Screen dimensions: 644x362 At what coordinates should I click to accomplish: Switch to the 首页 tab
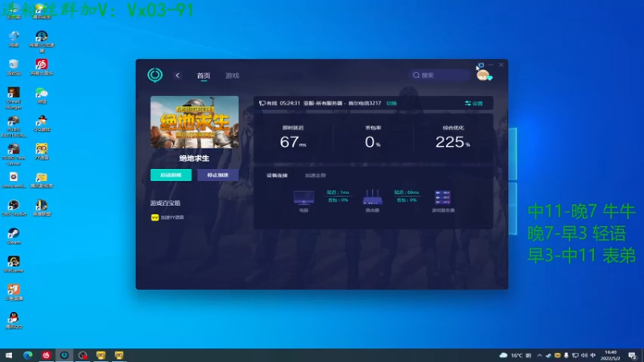204,76
